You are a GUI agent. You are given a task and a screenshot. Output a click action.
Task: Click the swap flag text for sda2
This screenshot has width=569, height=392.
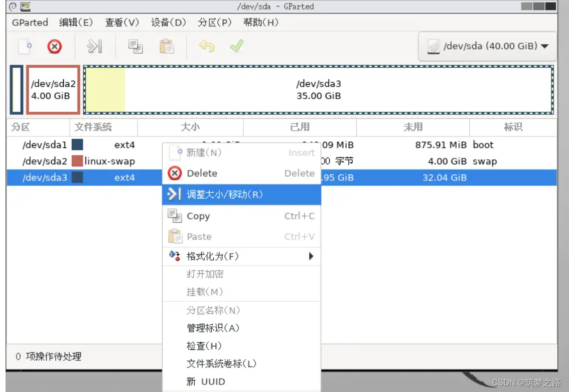485,161
